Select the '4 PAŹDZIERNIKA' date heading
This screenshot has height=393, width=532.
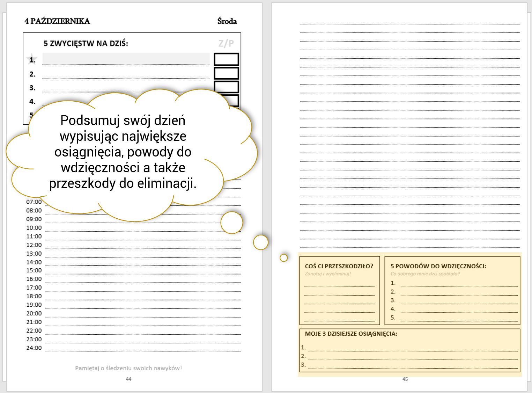pyautogui.click(x=57, y=21)
